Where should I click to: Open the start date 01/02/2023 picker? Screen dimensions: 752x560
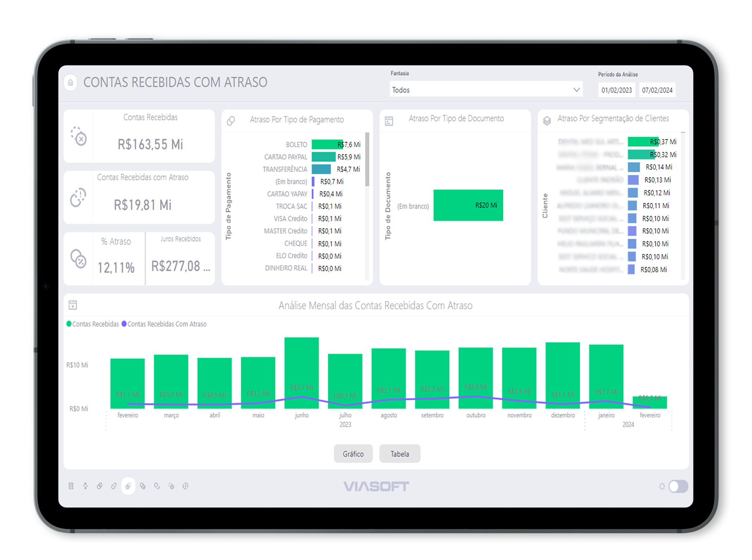tap(616, 90)
